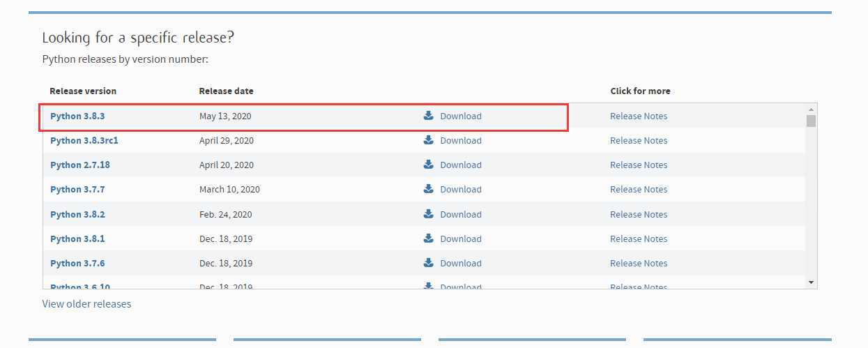Click Download text for Python 2.7.18

(x=461, y=165)
